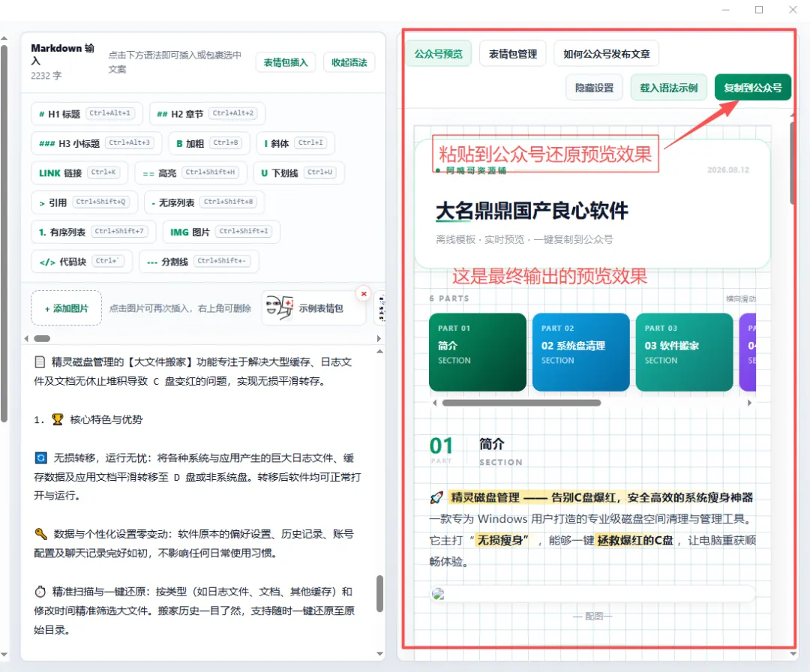Insert 无序列表 bullet list

click(204, 202)
